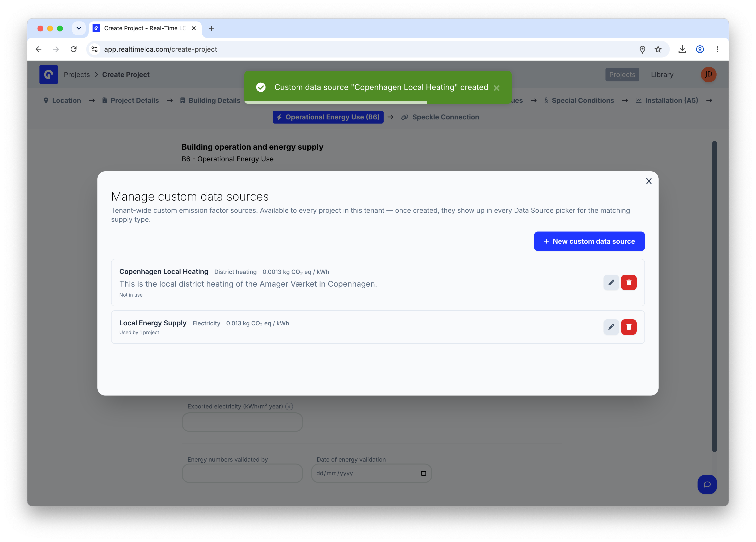Go to the Project Details step

point(131,100)
